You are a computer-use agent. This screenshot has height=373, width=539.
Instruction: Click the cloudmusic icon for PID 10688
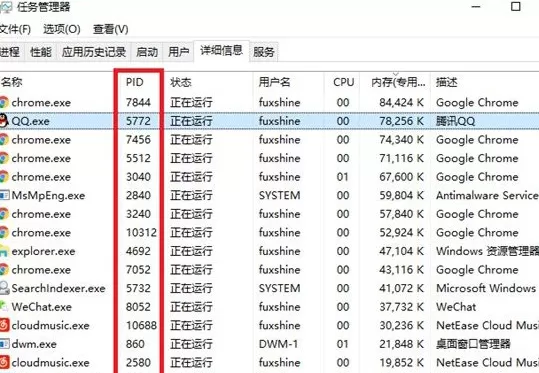(x=4, y=325)
